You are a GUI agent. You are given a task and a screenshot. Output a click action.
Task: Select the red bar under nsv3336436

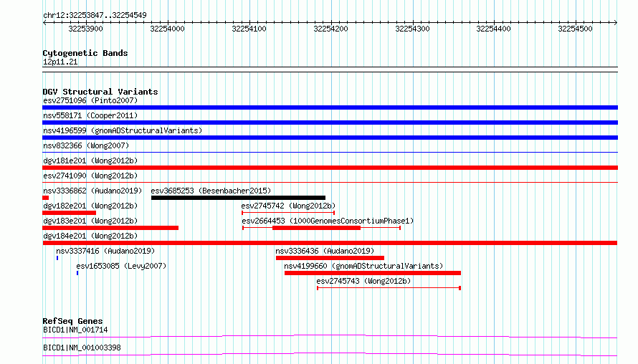point(330,258)
